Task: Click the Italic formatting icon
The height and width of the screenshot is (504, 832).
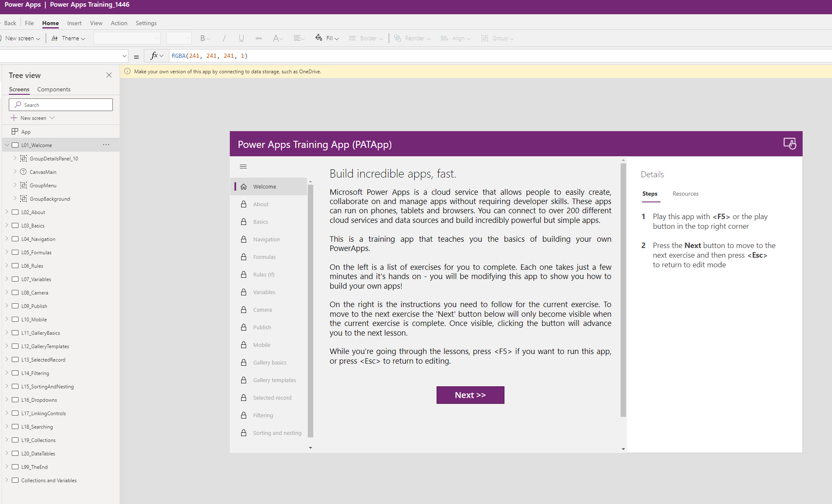Action: (224, 38)
